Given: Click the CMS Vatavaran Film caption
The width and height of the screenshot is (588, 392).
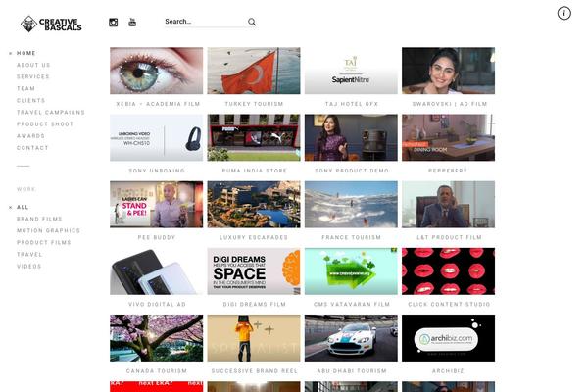Looking at the screenshot, I should pos(352,304).
